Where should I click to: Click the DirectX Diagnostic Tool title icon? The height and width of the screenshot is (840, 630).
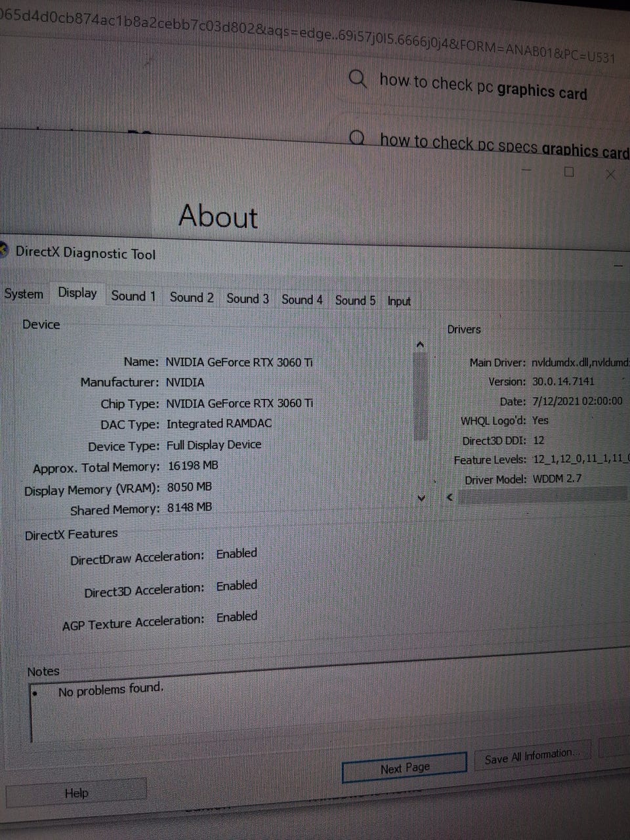coord(3,250)
